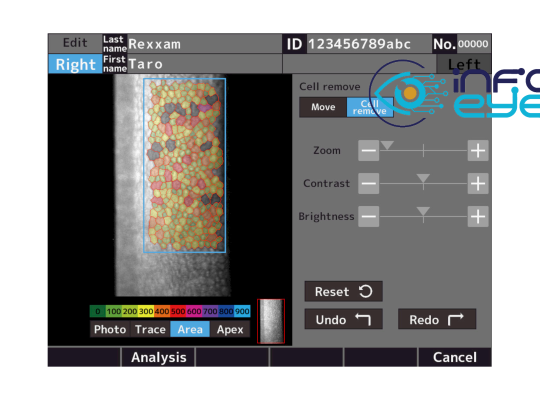Viewport: 540px width, 400px height.
Task: Show the Photo view
Action: [110, 329]
